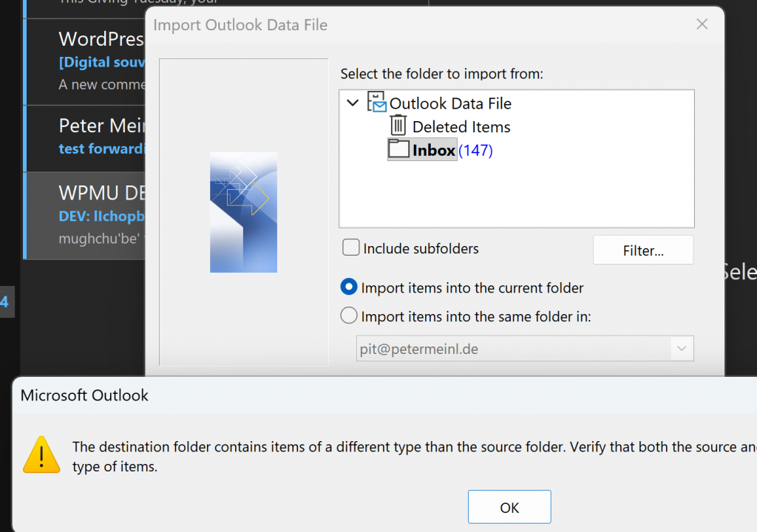Click the unread count badge showing 4
The height and width of the screenshot is (532, 757).
coord(5,302)
